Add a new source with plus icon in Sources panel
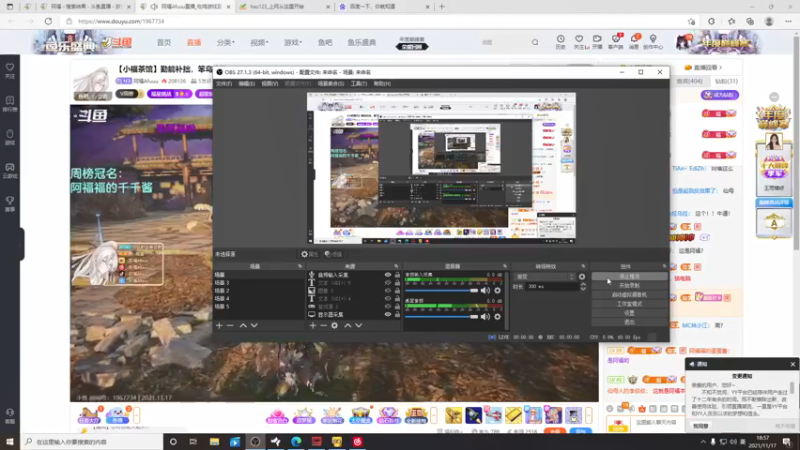The width and height of the screenshot is (800, 450). [x=313, y=326]
